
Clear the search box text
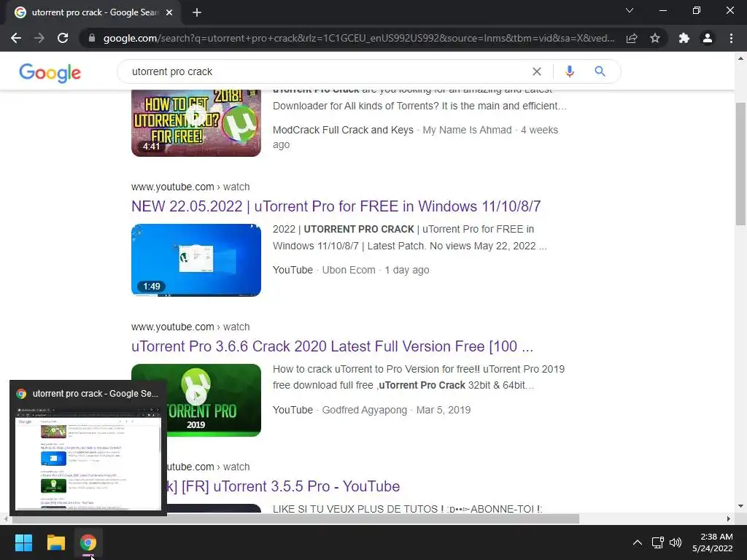point(537,71)
